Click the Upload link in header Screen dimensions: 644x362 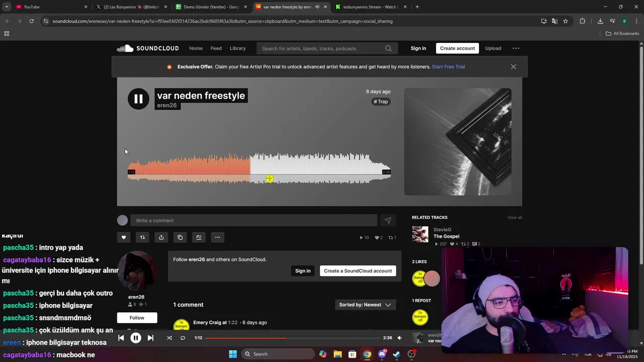pos(493,48)
